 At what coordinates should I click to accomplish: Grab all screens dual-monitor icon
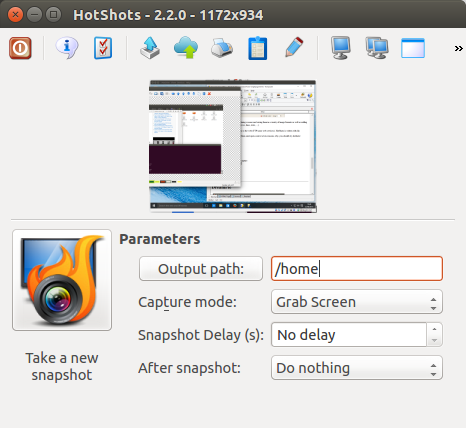(377, 48)
